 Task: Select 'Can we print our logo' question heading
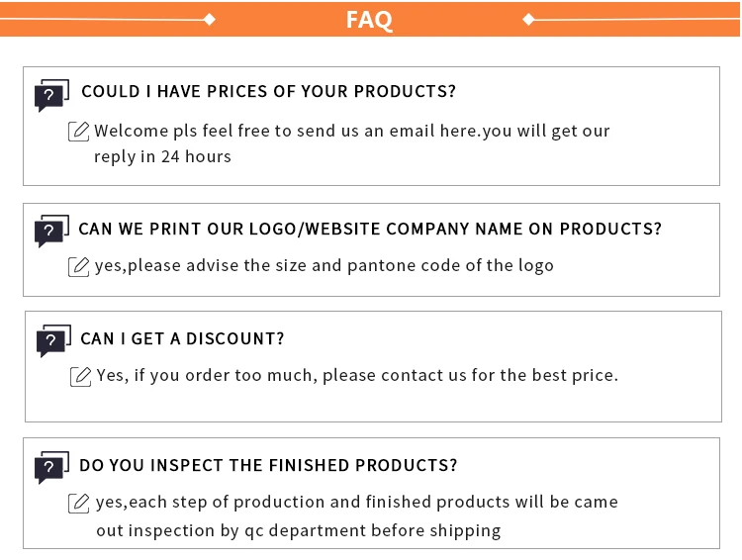point(370,229)
